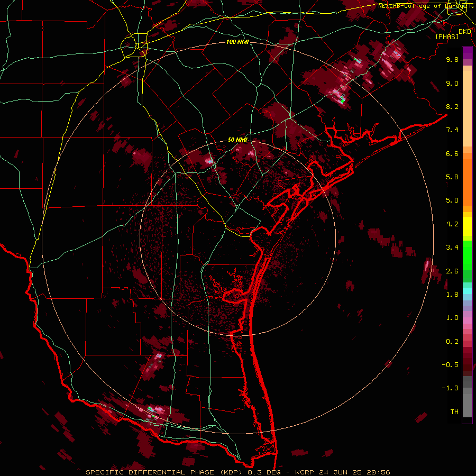Click the 0.2 scale value
Image resolution: width=476 pixels, height=476 pixels.
click(452, 342)
